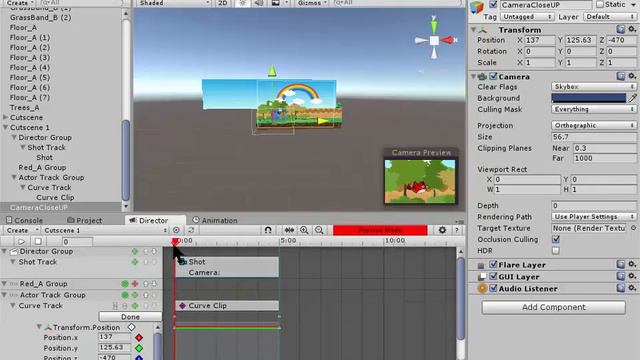Click Position.y green keyframe diamond
The image size is (640, 360).
tap(139, 348)
